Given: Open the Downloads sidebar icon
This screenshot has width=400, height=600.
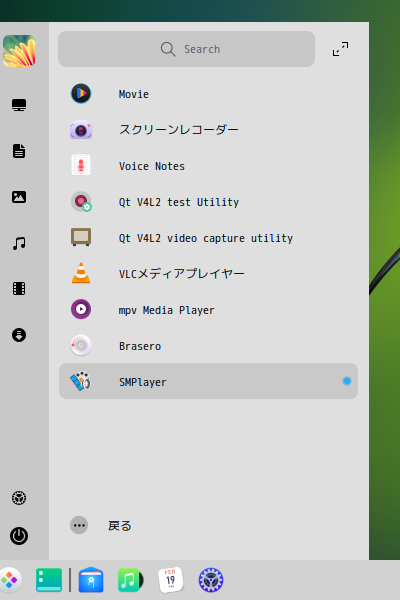Looking at the screenshot, I should tap(19, 335).
